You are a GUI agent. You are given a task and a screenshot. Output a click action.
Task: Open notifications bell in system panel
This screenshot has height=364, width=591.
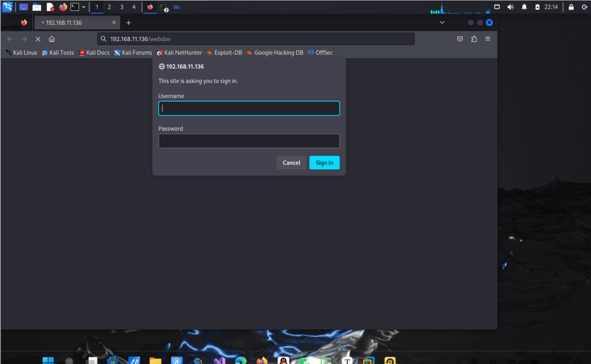point(525,7)
